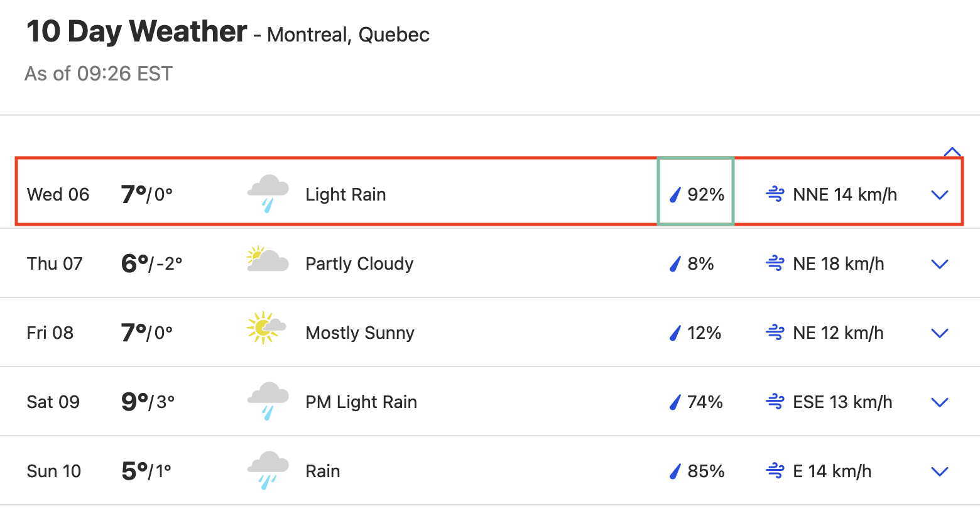Image resolution: width=980 pixels, height=508 pixels.
Task: Click the raindrop icon beside 85%
Action: pyautogui.click(x=675, y=471)
